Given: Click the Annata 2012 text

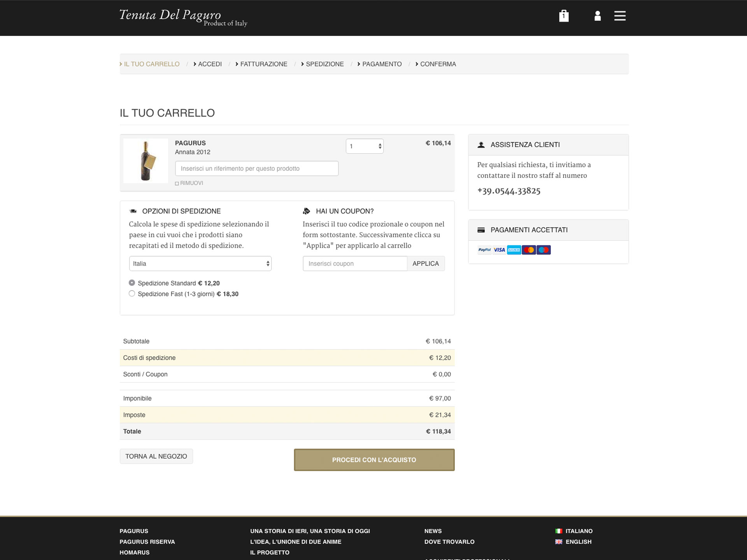Looking at the screenshot, I should pyautogui.click(x=193, y=152).
